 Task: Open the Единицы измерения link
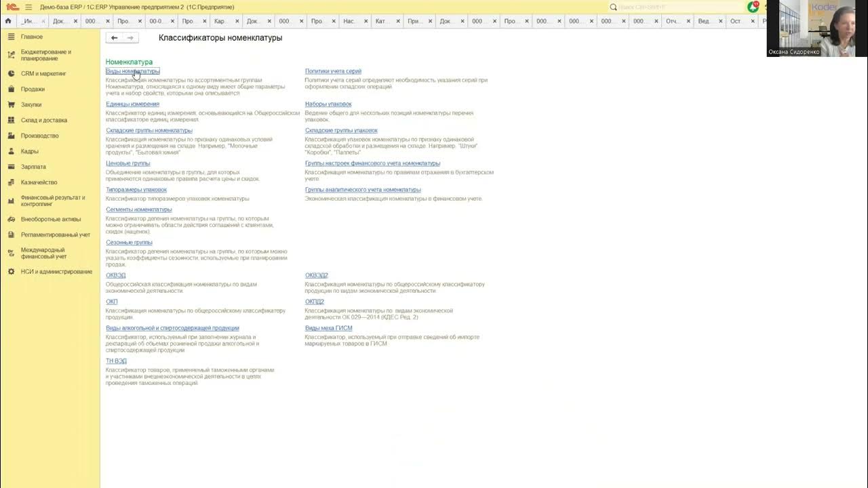point(132,104)
